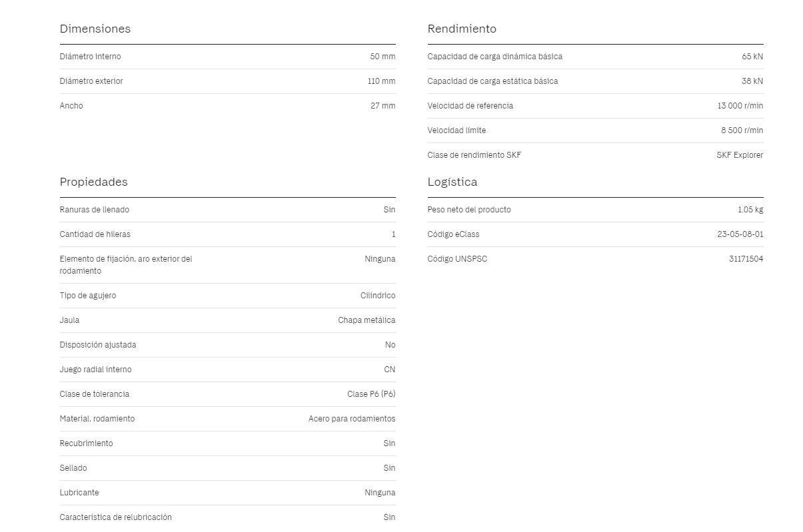Click the eClass code 23-05-08-01

[740, 234]
